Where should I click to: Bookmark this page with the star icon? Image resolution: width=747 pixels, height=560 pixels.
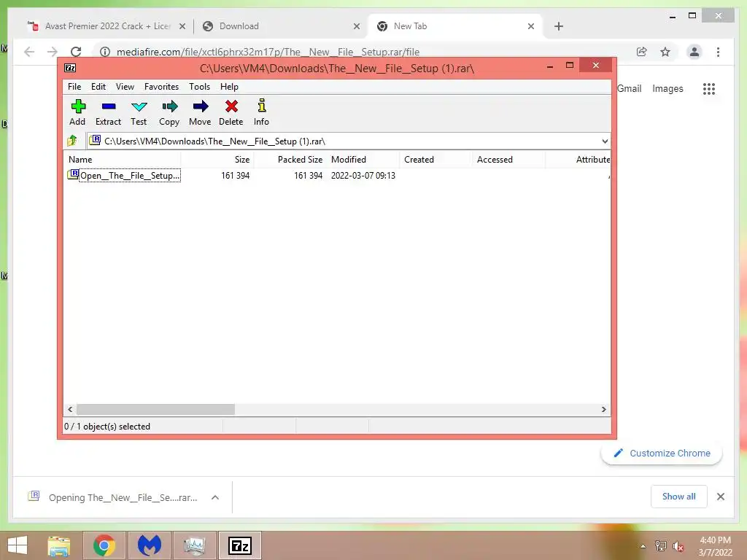(x=665, y=52)
